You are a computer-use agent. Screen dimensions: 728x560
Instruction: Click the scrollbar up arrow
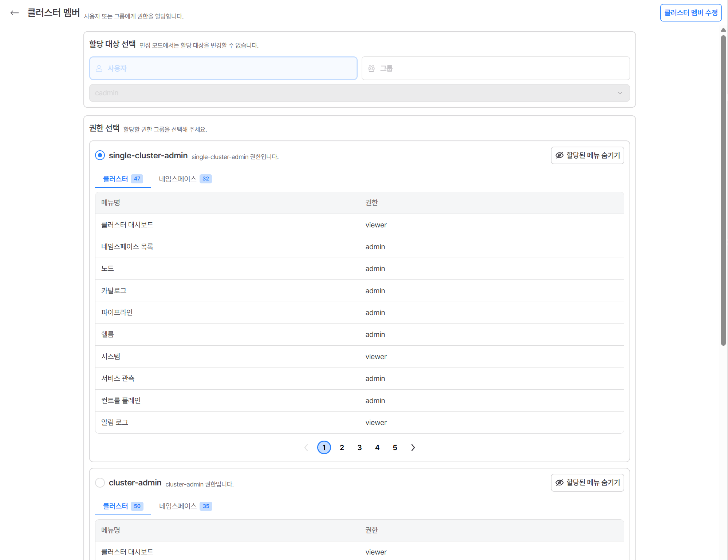[x=723, y=30]
